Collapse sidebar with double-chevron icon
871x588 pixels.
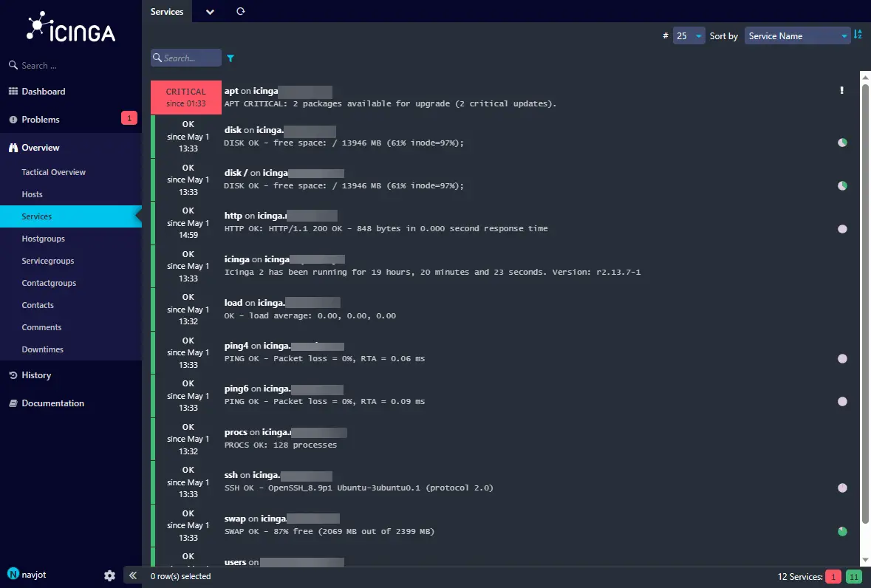point(132,575)
